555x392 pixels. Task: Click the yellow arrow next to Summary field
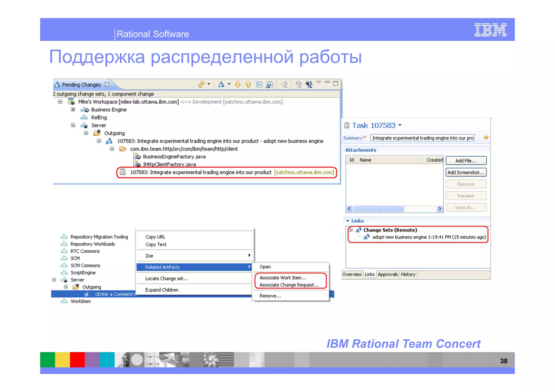486,138
